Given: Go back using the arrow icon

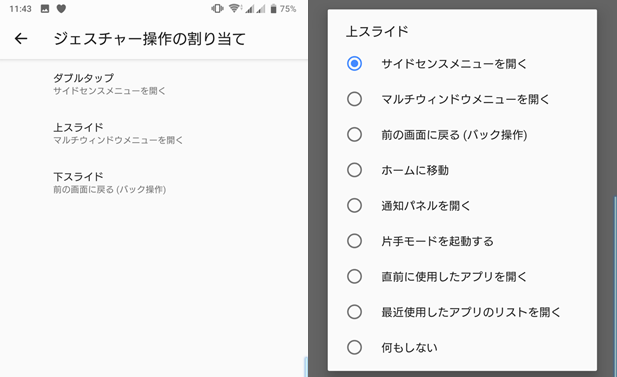Looking at the screenshot, I should (21, 39).
